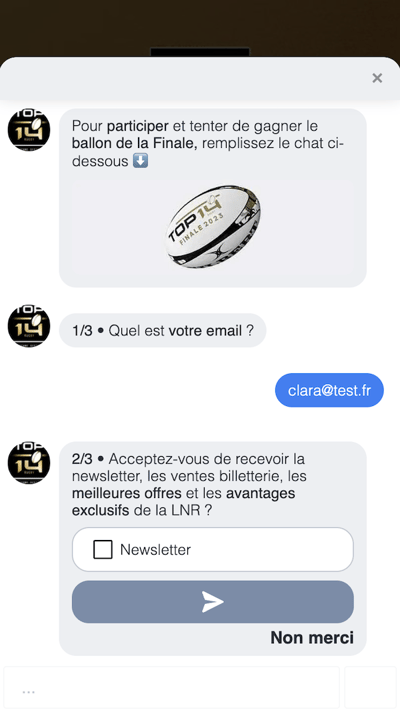Viewport: 400px width, 712px height.
Task: Open the Top 14 Finale 2023 ball image
Action: 212,226
